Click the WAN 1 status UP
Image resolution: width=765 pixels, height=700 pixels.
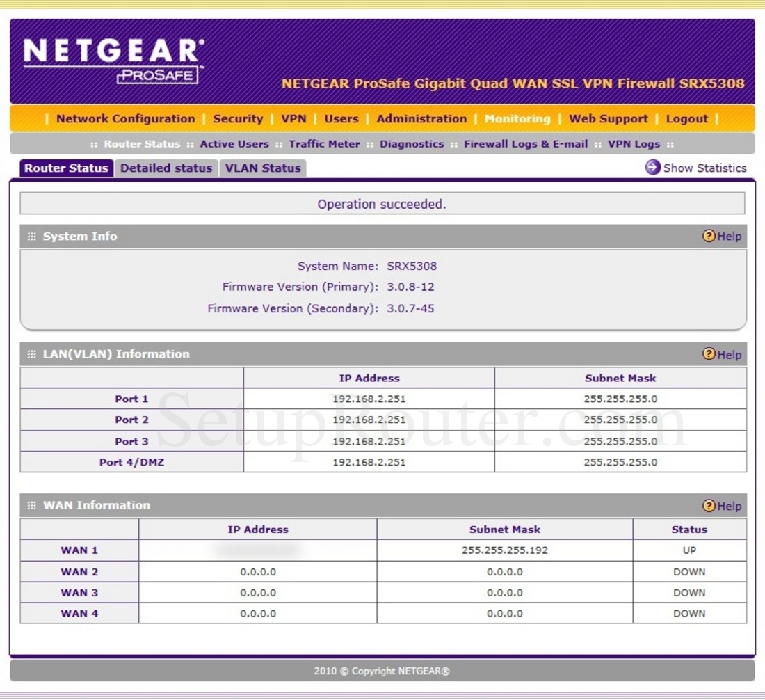click(689, 550)
